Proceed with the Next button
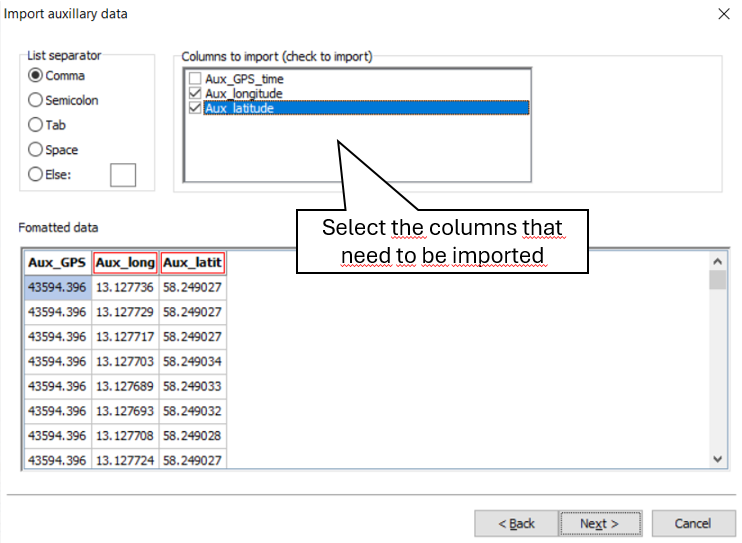The image size is (742, 543). [x=599, y=523]
